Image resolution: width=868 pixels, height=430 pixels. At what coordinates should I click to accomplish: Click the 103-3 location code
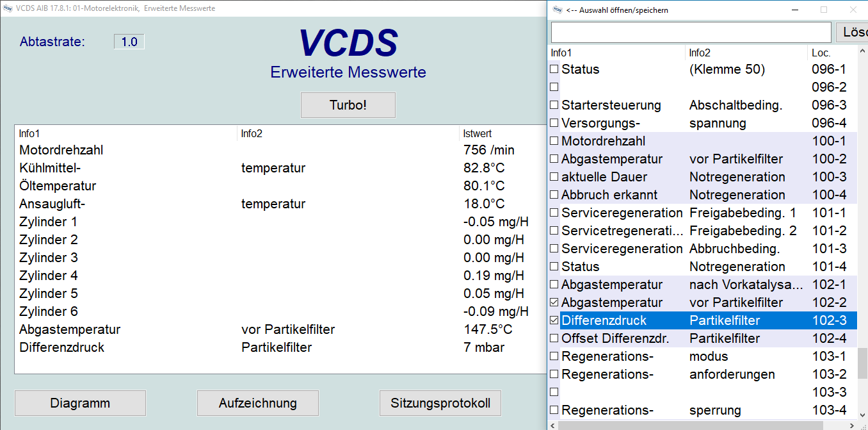point(829,392)
